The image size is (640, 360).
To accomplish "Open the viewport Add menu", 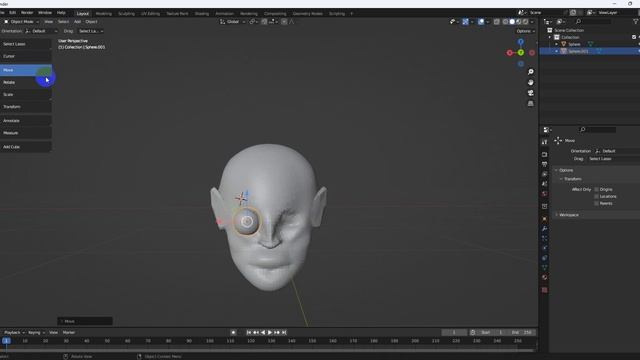I will (77, 22).
